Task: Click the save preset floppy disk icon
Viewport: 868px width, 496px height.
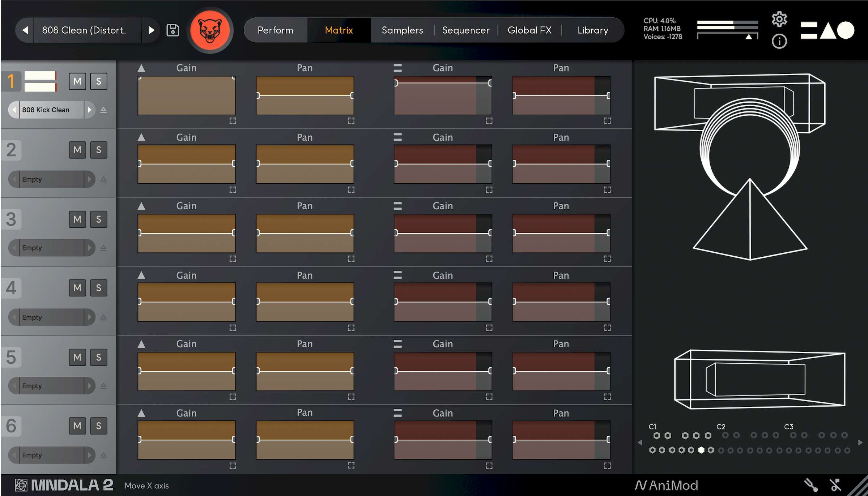Action: coord(173,30)
